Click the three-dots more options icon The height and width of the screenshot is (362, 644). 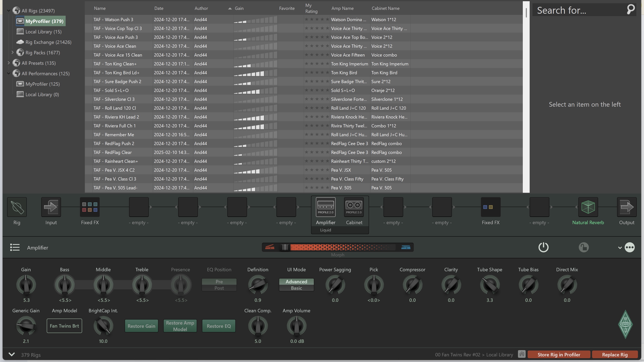click(x=630, y=247)
